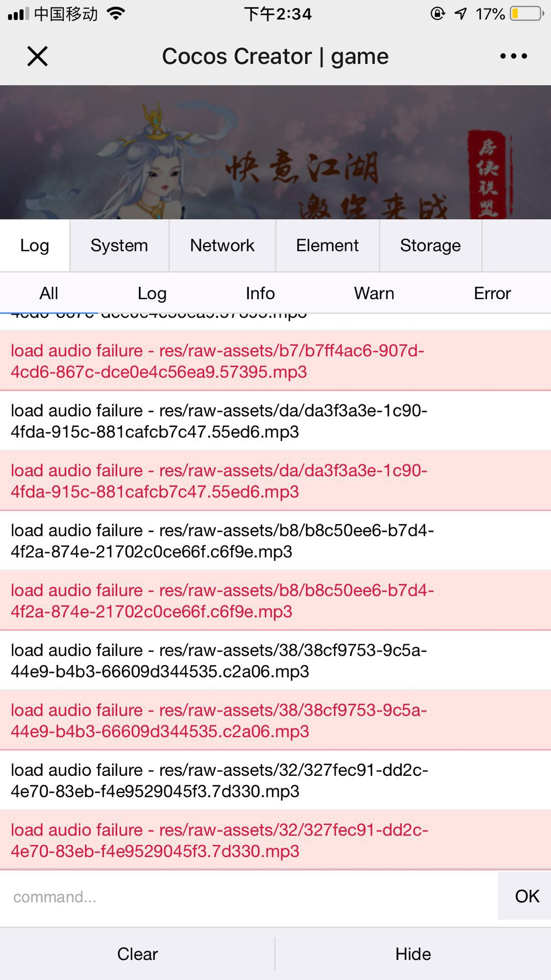Open the three-dot more options menu

click(x=513, y=56)
